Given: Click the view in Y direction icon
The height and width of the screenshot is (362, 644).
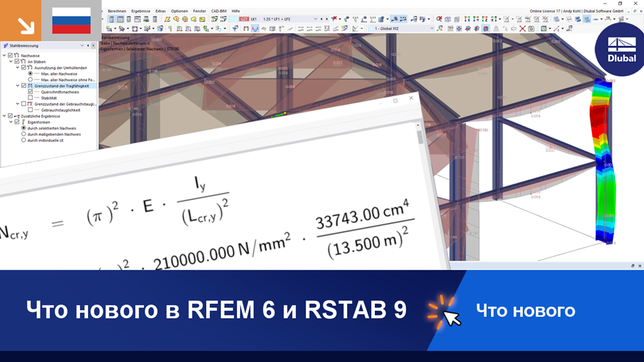Looking at the screenshot, I should click(x=476, y=19).
